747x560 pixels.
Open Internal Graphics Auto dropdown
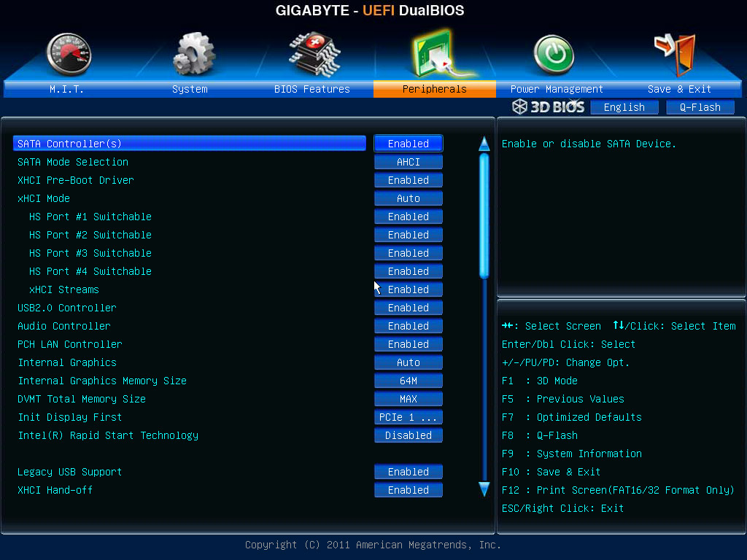pyautogui.click(x=409, y=362)
